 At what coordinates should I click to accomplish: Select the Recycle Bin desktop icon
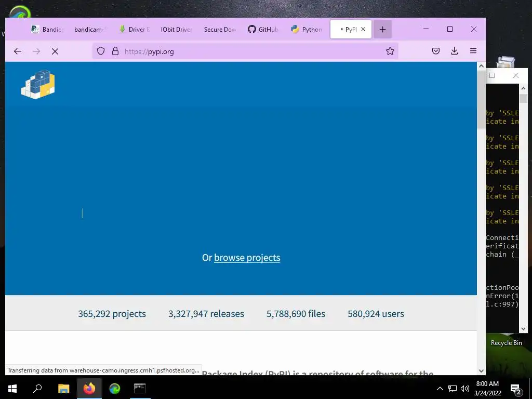(506, 343)
